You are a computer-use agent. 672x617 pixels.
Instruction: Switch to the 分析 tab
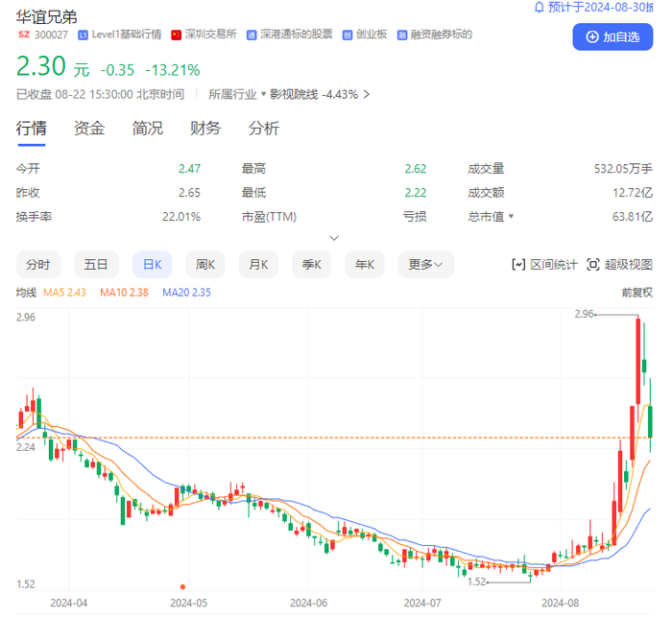click(x=264, y=129)
